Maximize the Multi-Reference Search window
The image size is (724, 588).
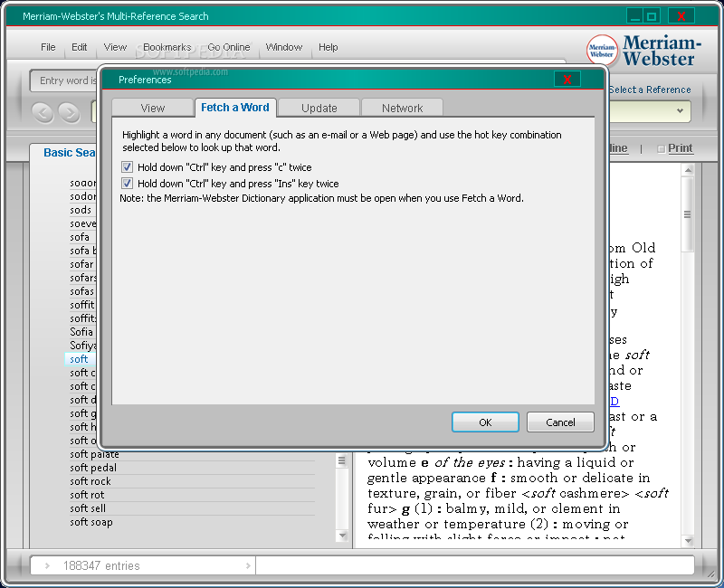pyautogui.click(x=652, y=16)
